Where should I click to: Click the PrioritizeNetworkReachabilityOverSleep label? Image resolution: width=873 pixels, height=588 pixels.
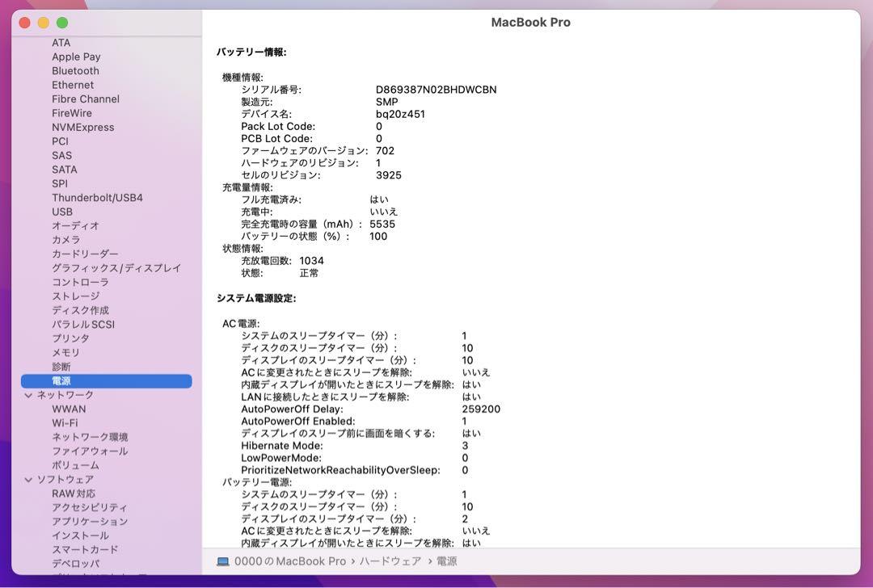click(341, 470)
